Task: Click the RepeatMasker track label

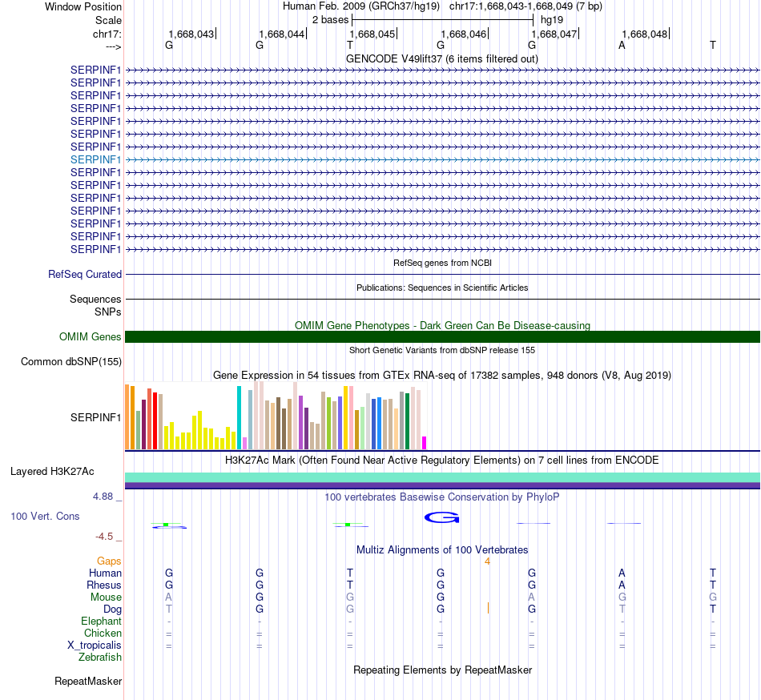Action: (88, 681)
